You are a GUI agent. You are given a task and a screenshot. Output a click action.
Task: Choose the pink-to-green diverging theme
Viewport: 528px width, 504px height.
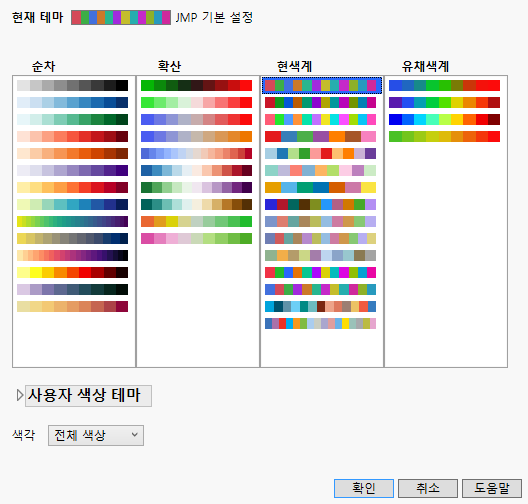[x=196, y=238]
